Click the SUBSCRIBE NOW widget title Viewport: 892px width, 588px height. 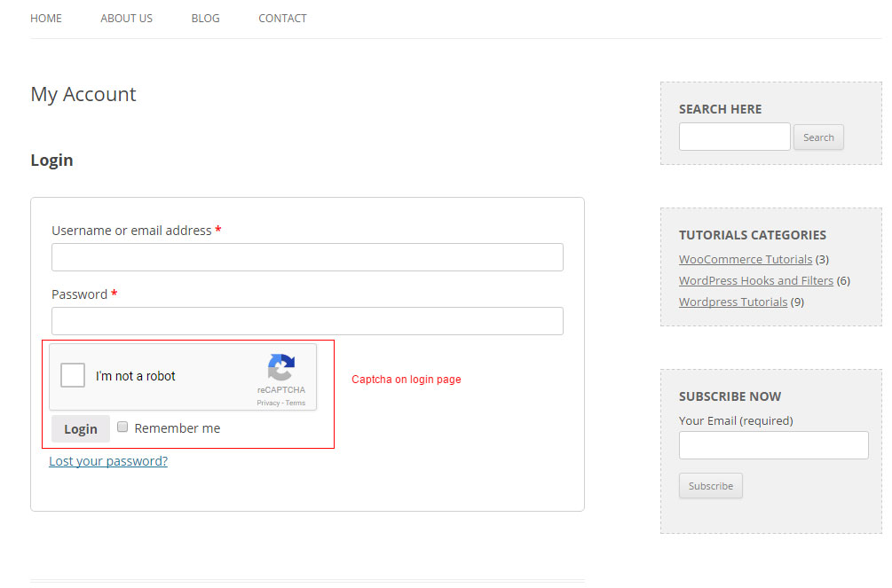(x=730, y=396)
